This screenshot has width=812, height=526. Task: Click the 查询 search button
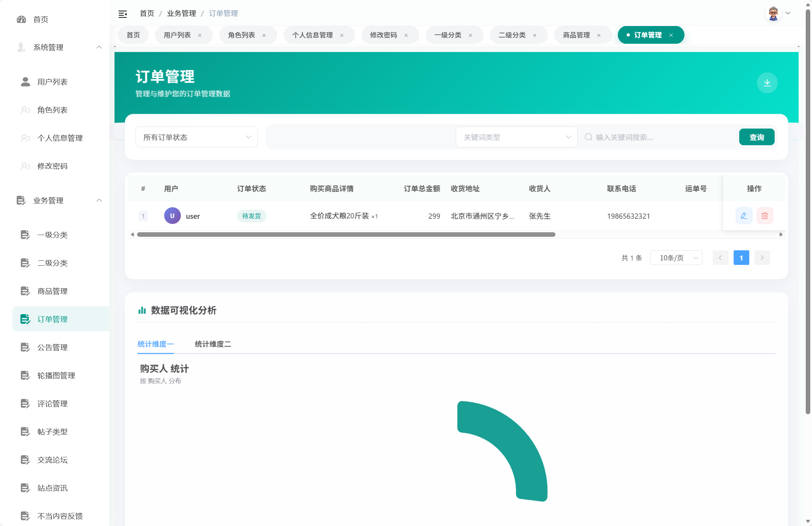757,137
